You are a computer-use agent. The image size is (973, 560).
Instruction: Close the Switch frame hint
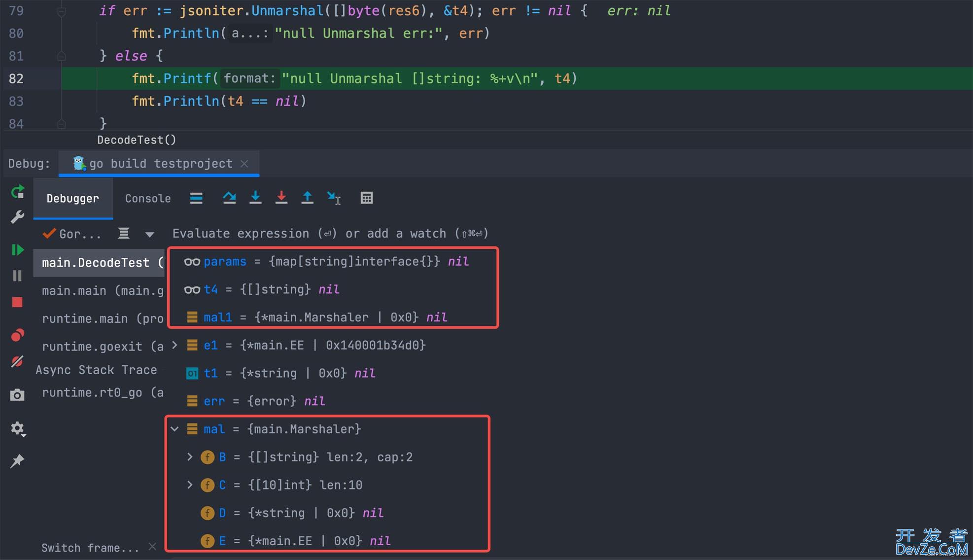(152, 547)
